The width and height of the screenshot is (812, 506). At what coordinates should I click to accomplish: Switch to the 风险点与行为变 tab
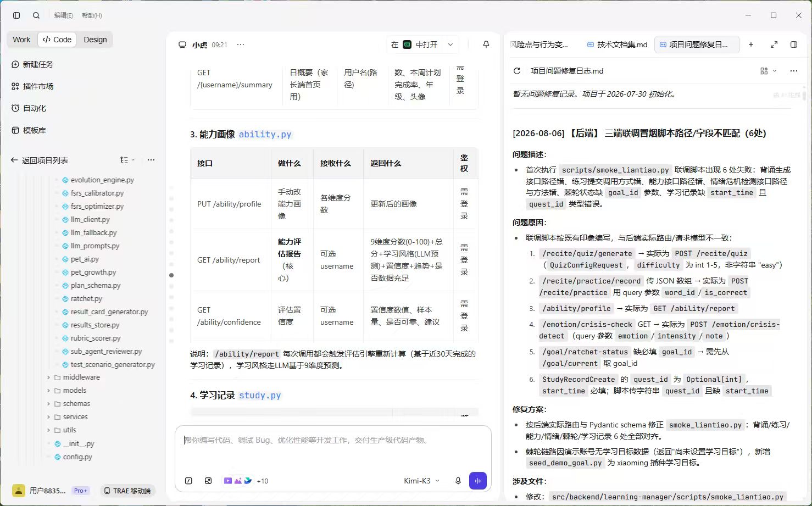(x=540, y=45)
